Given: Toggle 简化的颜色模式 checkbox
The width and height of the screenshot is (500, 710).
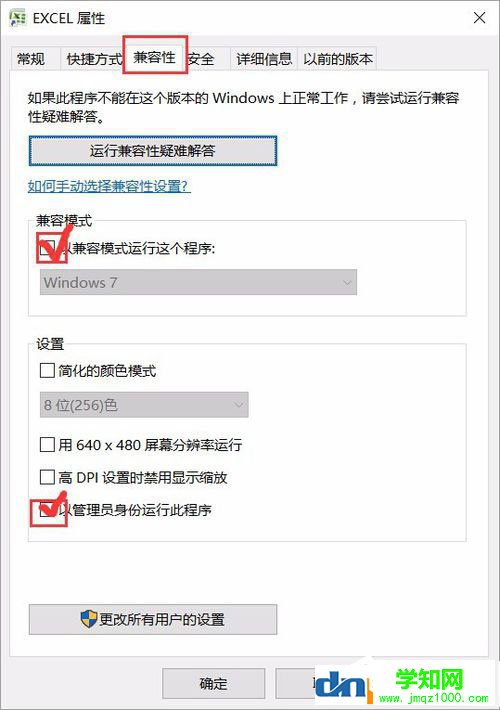Looking at the screenshot, I should coord(47,370).
